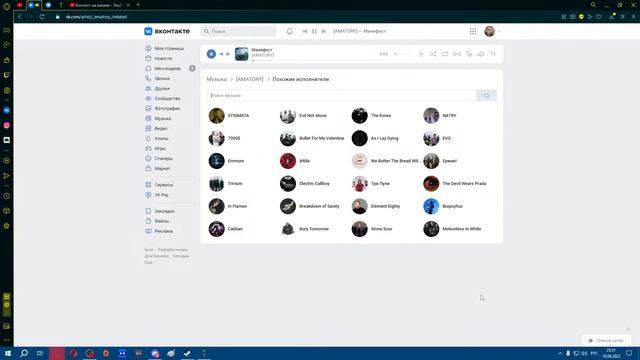Reload the page with the browser refresh button

point(42,17)
